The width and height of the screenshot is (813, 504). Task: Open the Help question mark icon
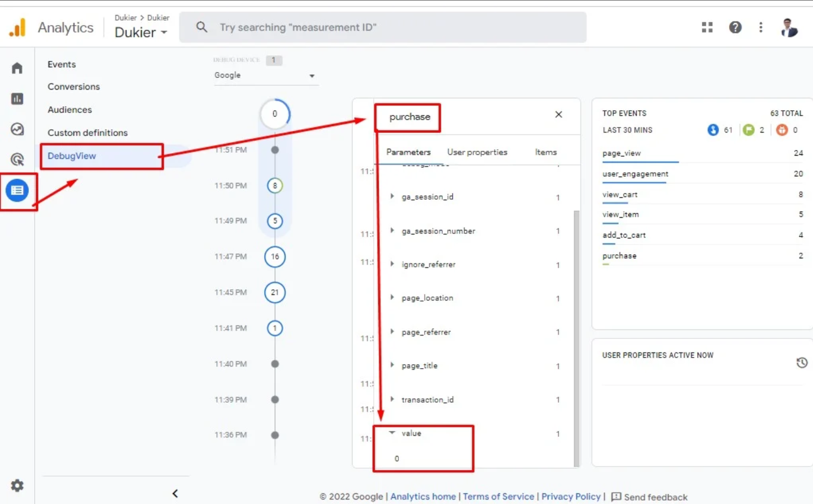coord(735,27)
